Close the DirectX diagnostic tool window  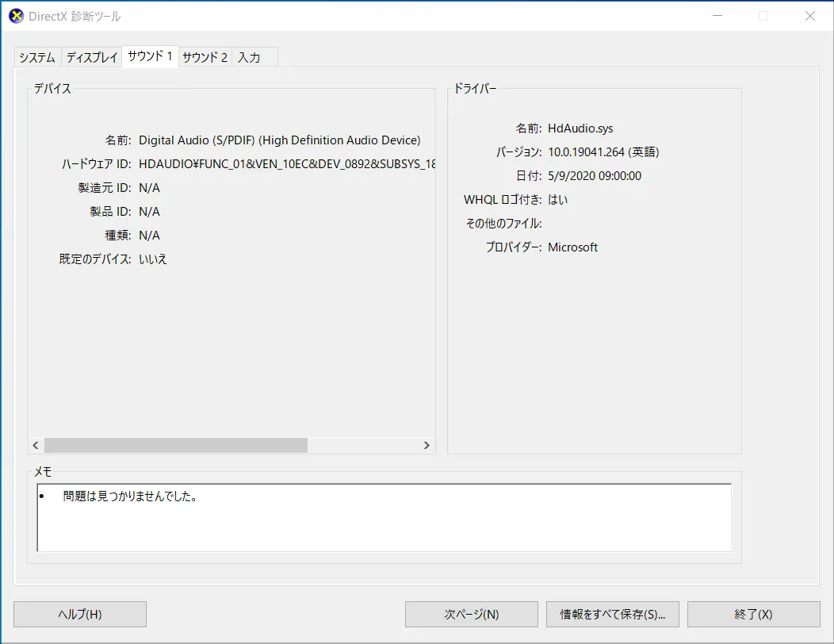click(x=810, y=16)
